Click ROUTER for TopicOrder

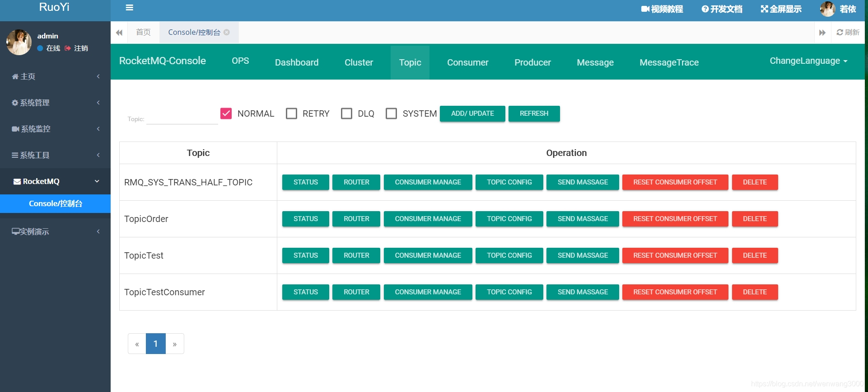pos(356,219)
